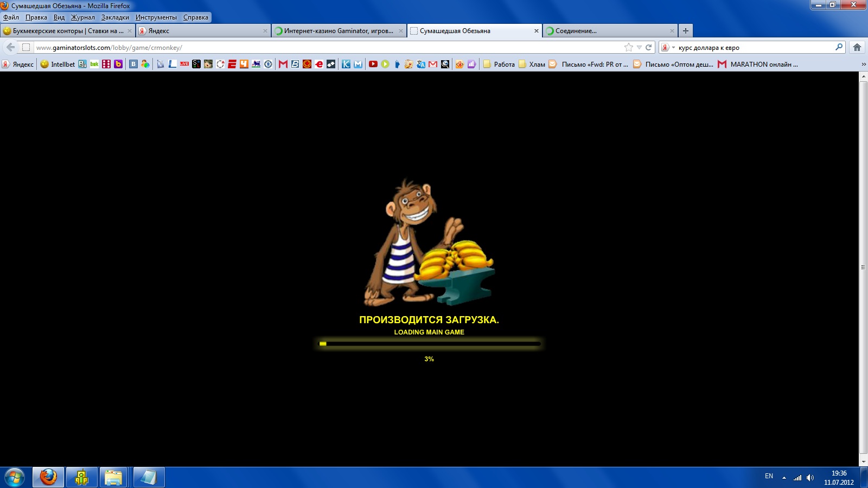Screen dimensions: 868x488
Task: Go back to the previous page
Action: [10, 47]
